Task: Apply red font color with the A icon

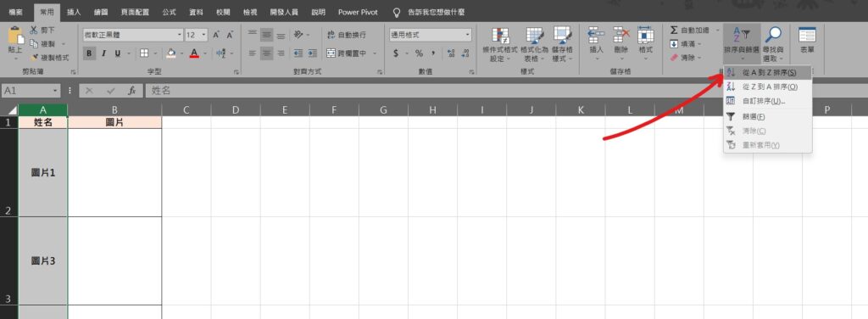Action: [194, 53]
